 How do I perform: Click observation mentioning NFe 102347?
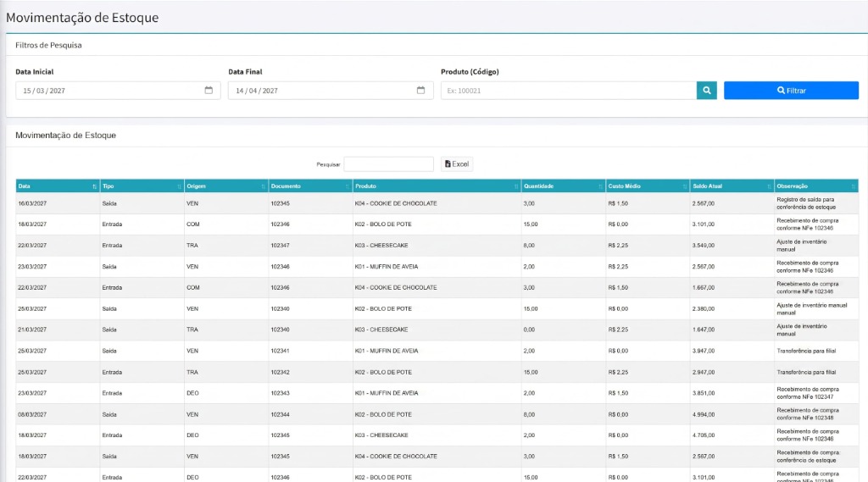(x=808, y=393)
